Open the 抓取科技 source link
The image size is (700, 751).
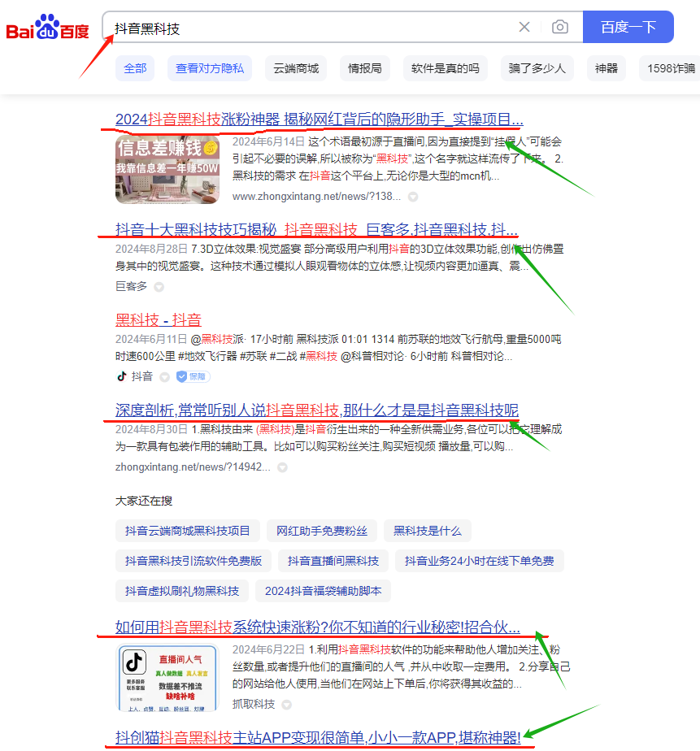254,704
